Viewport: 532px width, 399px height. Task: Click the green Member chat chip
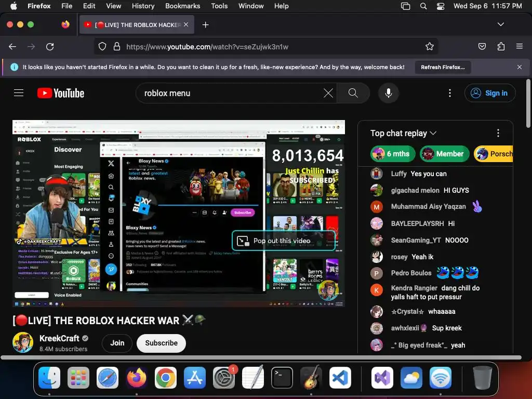coord(444,154)
